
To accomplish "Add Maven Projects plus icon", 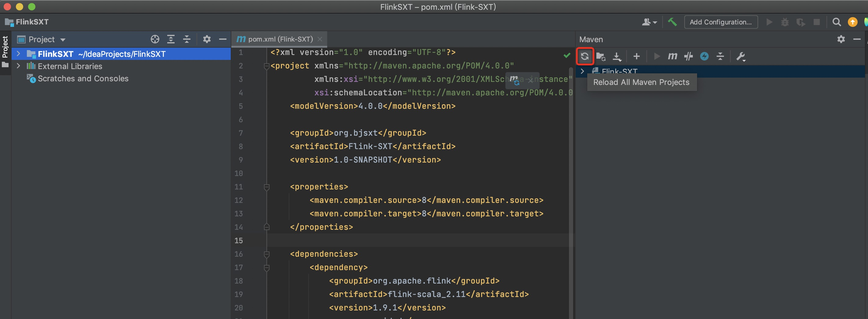I will [636, 56].
